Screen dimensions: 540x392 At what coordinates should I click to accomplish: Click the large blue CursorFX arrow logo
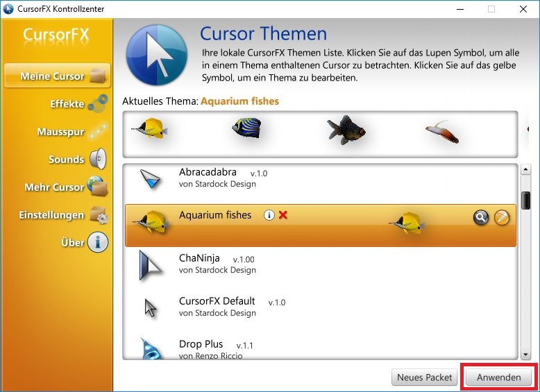(x=157, y=55)
